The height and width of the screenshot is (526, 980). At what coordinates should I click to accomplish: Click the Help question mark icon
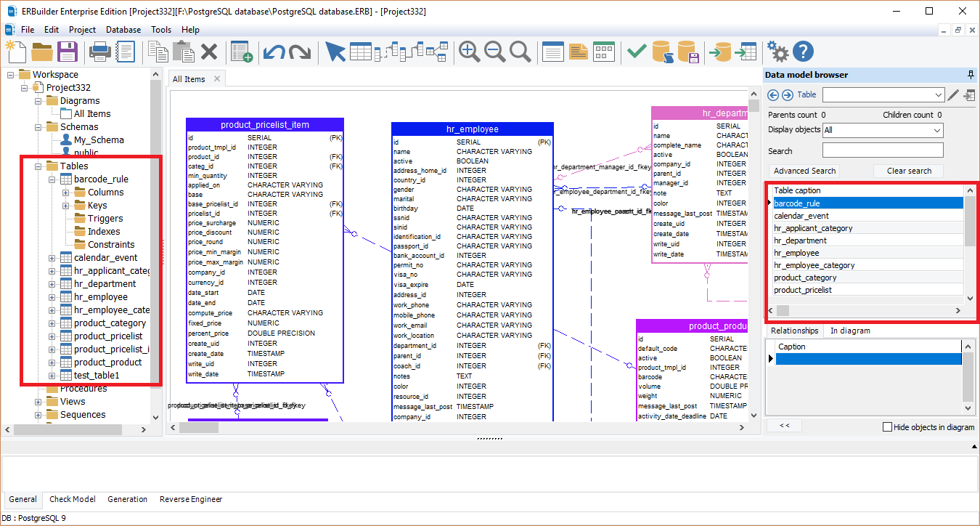803,52
